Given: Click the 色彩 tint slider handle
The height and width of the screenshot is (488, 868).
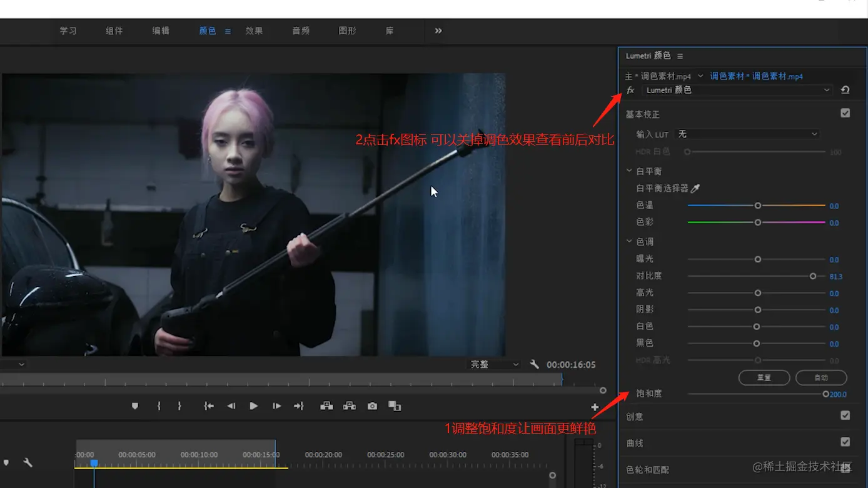Looking at the screenshot, I should coord(758,222).
